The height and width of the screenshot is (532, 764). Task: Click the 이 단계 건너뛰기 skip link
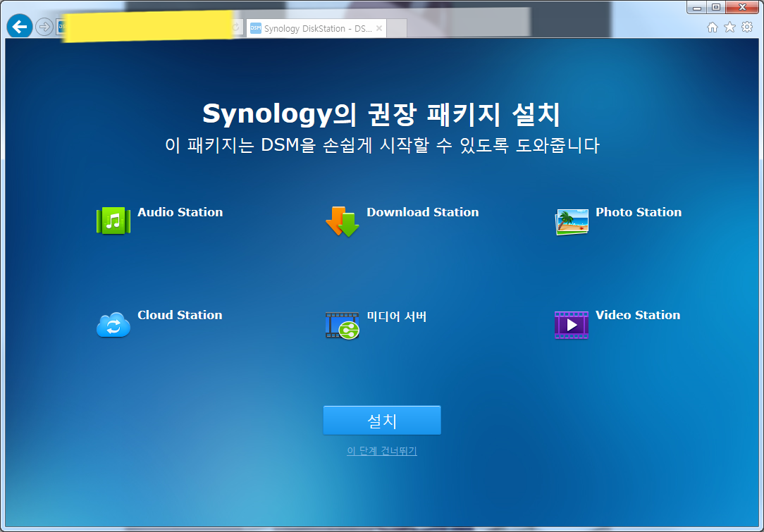point(381,451)
